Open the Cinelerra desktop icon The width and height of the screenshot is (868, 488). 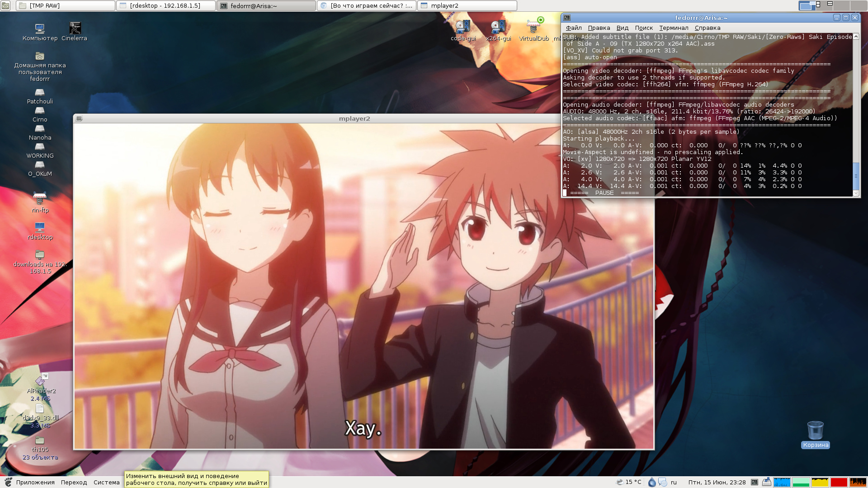coord(75,28)
